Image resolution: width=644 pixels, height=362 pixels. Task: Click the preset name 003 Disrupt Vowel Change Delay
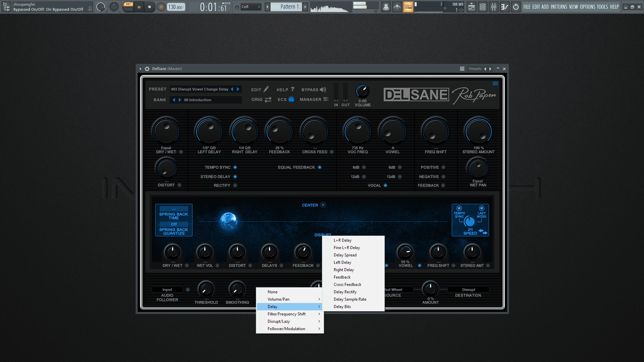click(200, 89)
